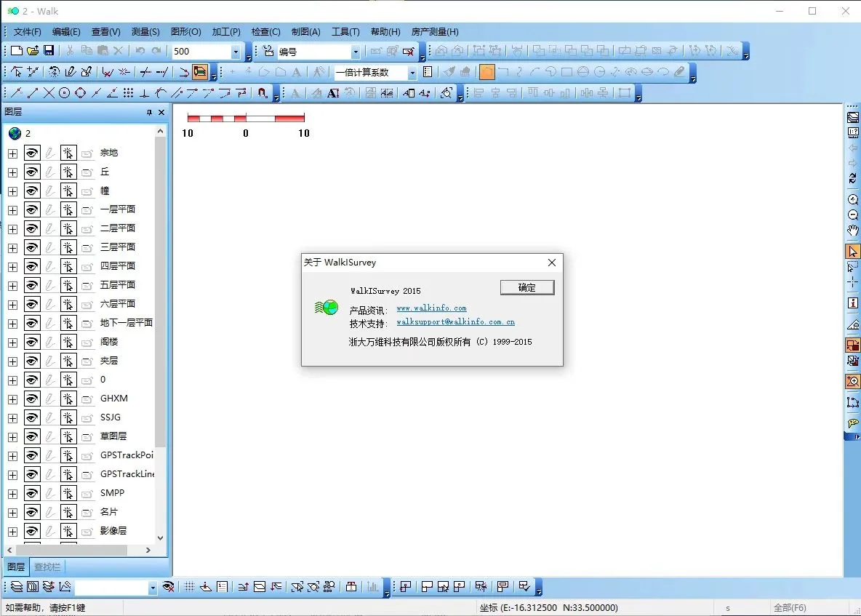This screenshot has width=861, height=616.
Task: Open the 编号 combo box dropdown
Action: point(356,52)
